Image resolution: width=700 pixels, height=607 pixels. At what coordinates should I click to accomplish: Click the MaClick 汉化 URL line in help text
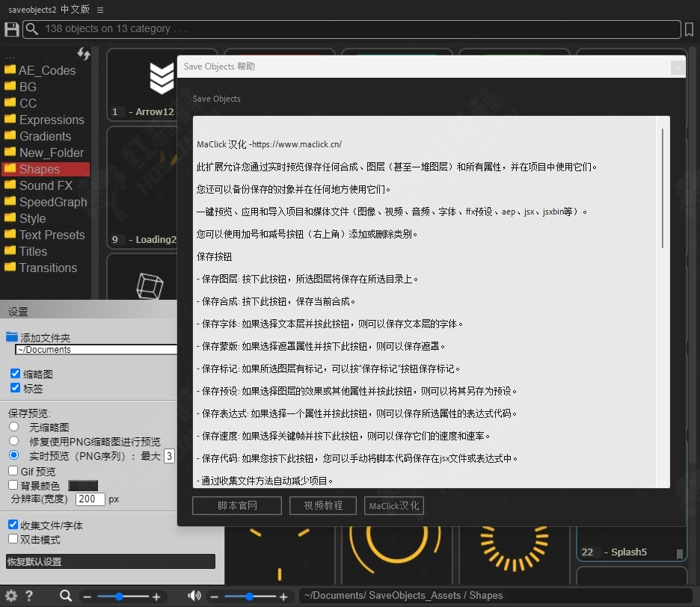[269, 144]
